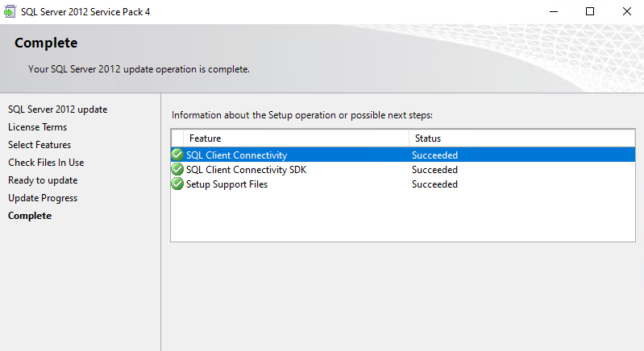Image resolution: width=644 pixels, height=351 pixels.
Task: Select the Ready to update step
Action: click(x=43, y=180)
